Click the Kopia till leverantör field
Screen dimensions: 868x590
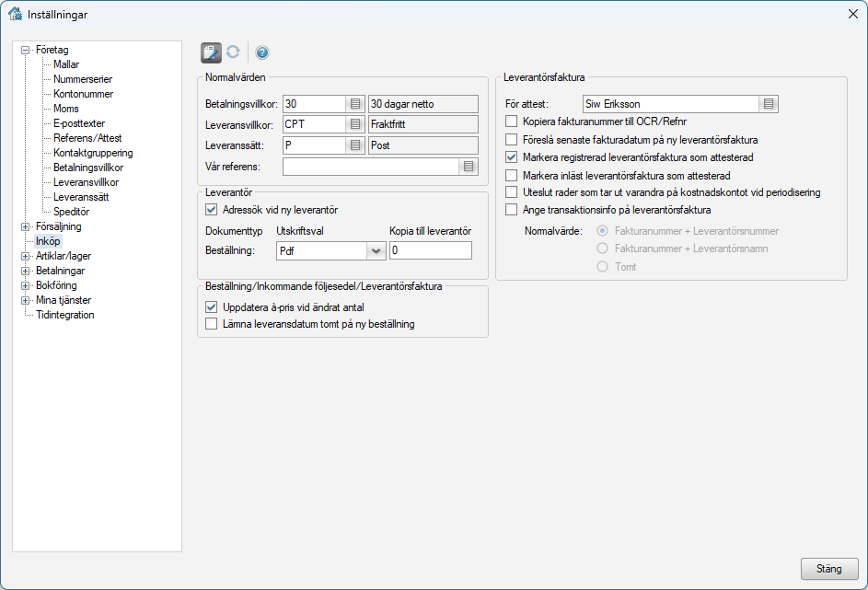coord(430,250)
